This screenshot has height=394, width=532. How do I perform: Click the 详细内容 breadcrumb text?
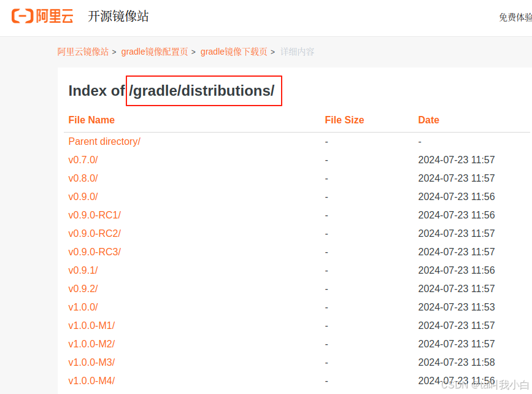pyautogui.click(x=297, y=52)
